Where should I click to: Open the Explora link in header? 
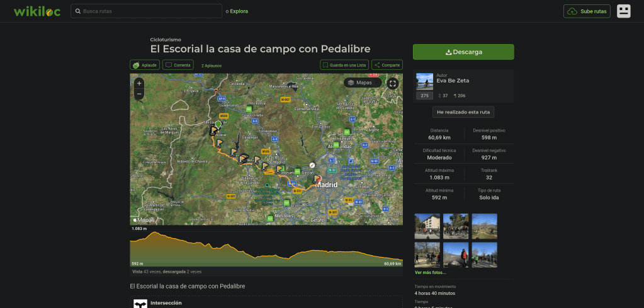point(239,11)
